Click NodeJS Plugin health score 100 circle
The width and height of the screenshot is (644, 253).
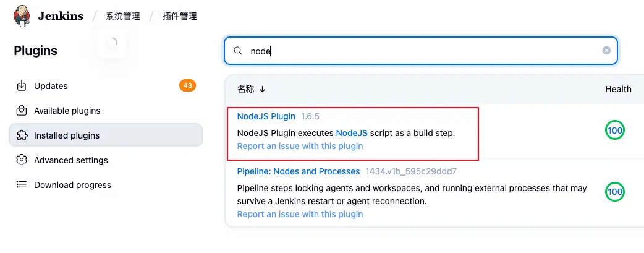[614, 131]
